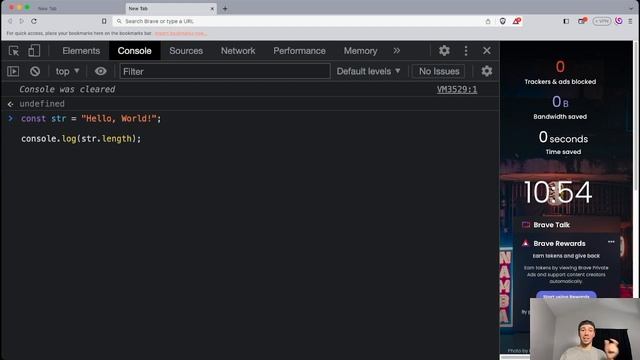Switch to the Memory tab

pos(360,51)
